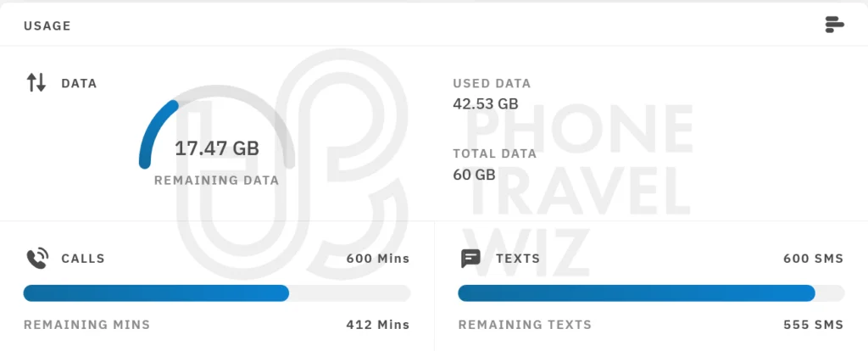Screen dimensions: 868x351
Task: Click the message bubble icon beside Texts
Action: (x=470, y=259)
